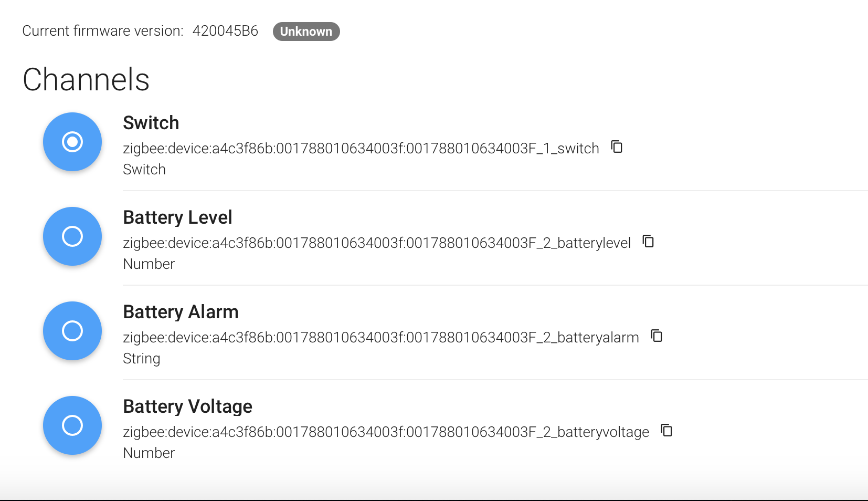
Task: Open the Battery Voltage channel title
Action: coord(187,406)
